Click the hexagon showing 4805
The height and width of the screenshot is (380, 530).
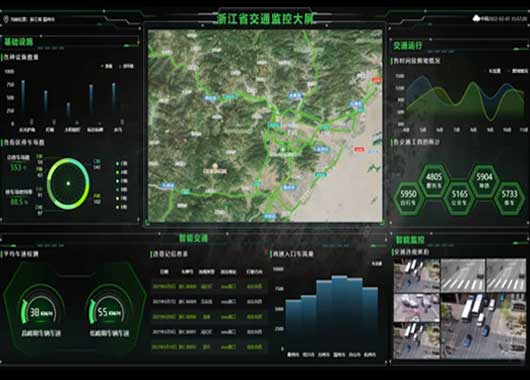click(x=434, y=180)
